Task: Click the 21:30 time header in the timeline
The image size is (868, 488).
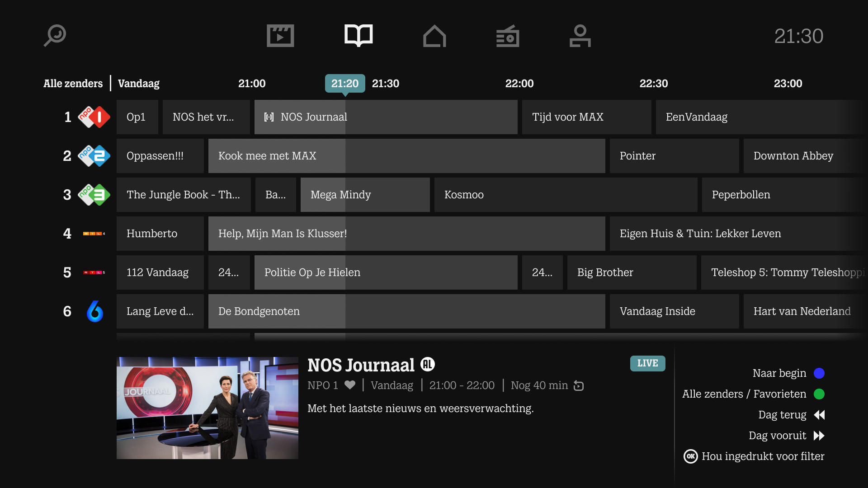Action: [x=386, y=84]
